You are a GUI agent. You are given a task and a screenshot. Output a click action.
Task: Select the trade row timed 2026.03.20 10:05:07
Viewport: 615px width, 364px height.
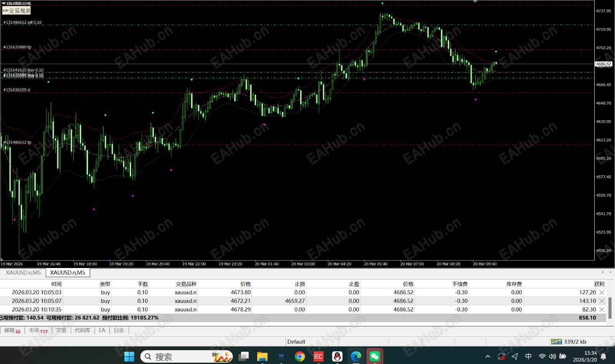tap(303, 301)
